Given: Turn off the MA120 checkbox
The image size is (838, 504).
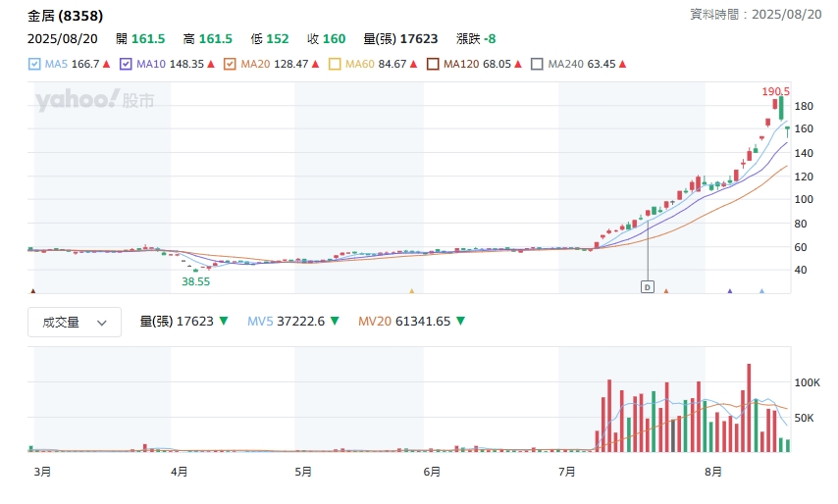Looking at the screenshot, I should pos(433,64).
